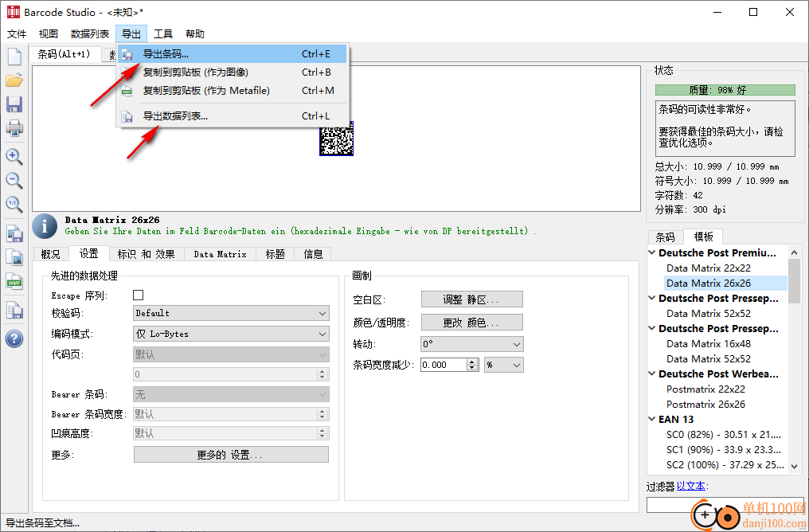
Task: Select the 设置 tab
Action: tap(88, 253)
